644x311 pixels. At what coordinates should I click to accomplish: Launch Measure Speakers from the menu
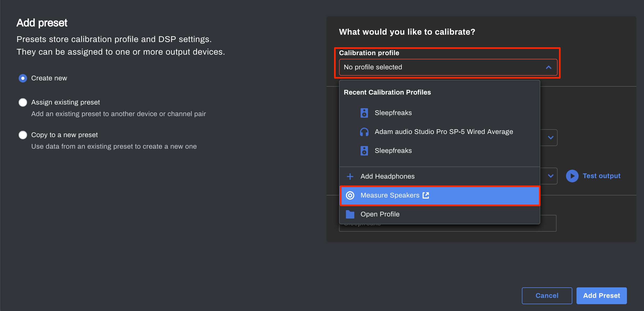point(440,195)
